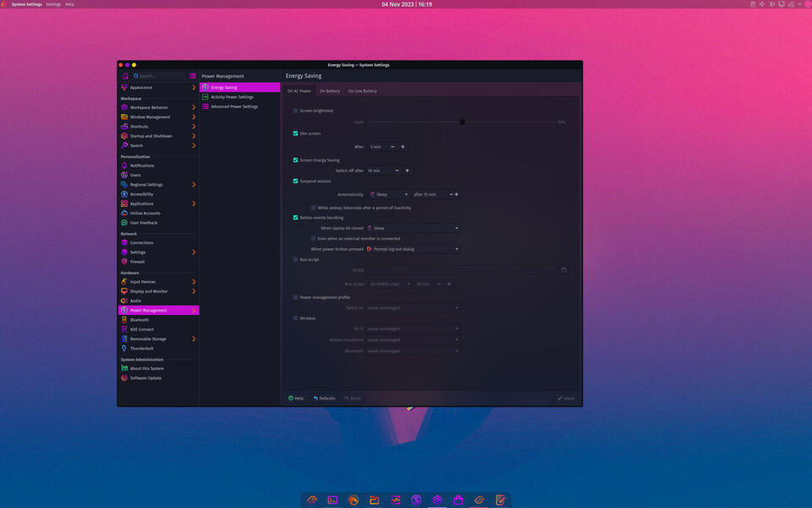
Task: Click the Appearance icon in sidebar
Action: click(x=124, y=87)
